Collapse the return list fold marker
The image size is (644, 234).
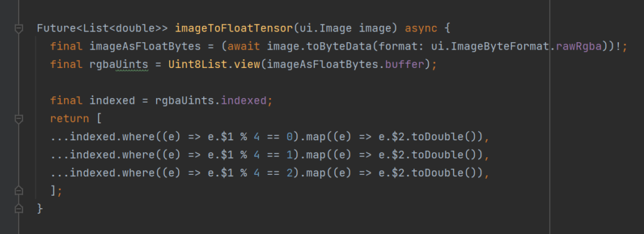click(18, 119)
